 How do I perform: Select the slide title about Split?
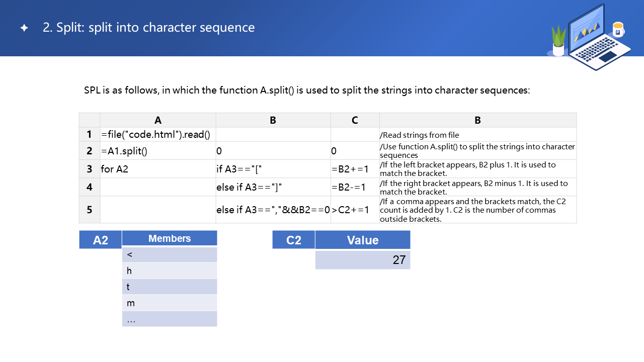[x=149, y=28]
